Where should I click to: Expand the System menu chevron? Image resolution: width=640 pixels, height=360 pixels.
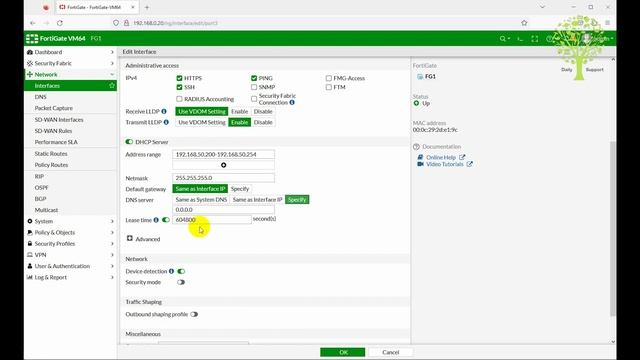pyautogui.click(x=112, y=221)
